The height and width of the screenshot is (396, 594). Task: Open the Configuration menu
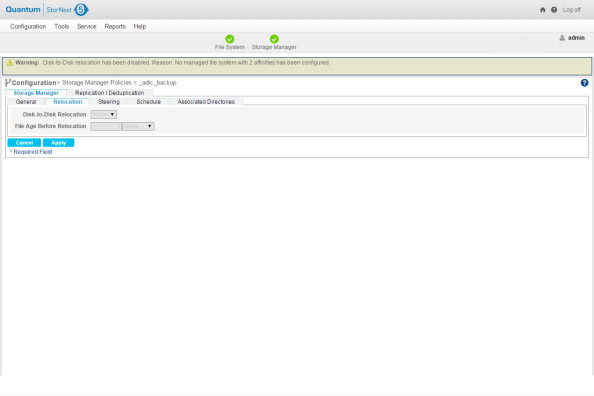pyautogui.click(x=28, y=27)
